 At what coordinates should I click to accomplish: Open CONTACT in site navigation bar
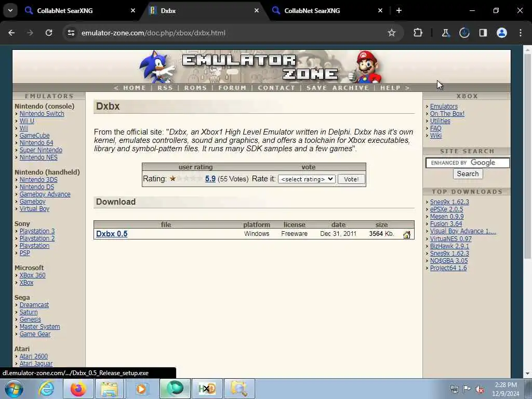276,88
